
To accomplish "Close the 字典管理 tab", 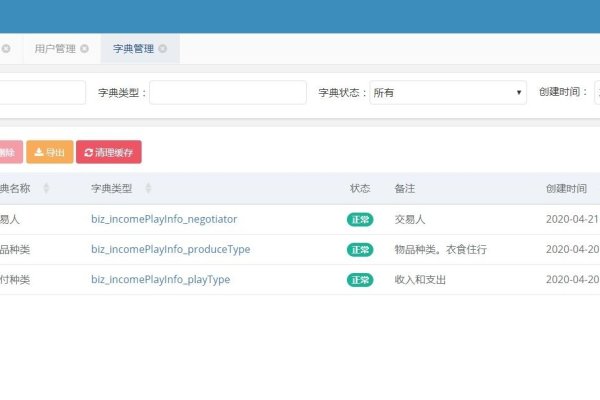I will coord(163,49).
